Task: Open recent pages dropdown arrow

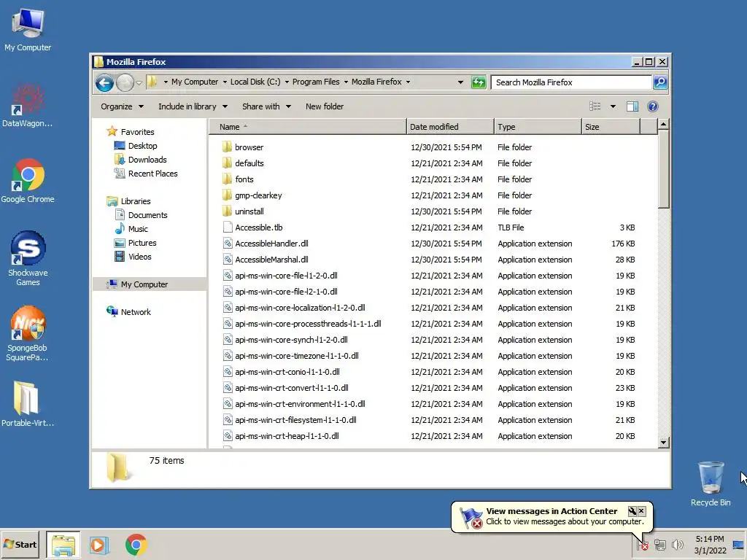Action: coord(139,83)
